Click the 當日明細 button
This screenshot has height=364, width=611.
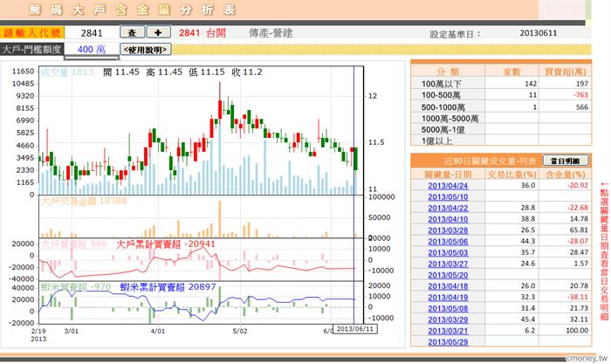click(565, 161)
